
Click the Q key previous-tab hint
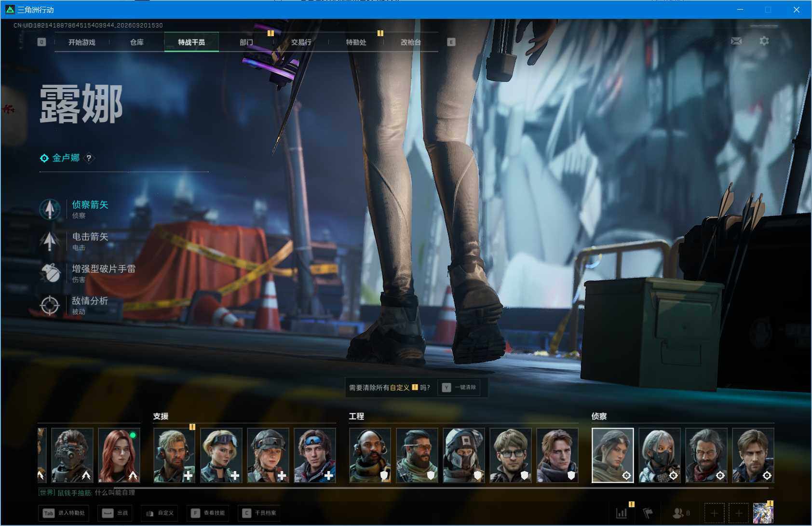(x=41, y=42)
